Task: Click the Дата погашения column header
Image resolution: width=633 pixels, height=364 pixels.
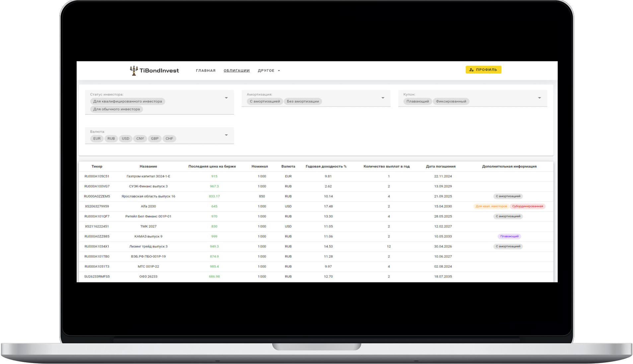Action: coord(441,167)
